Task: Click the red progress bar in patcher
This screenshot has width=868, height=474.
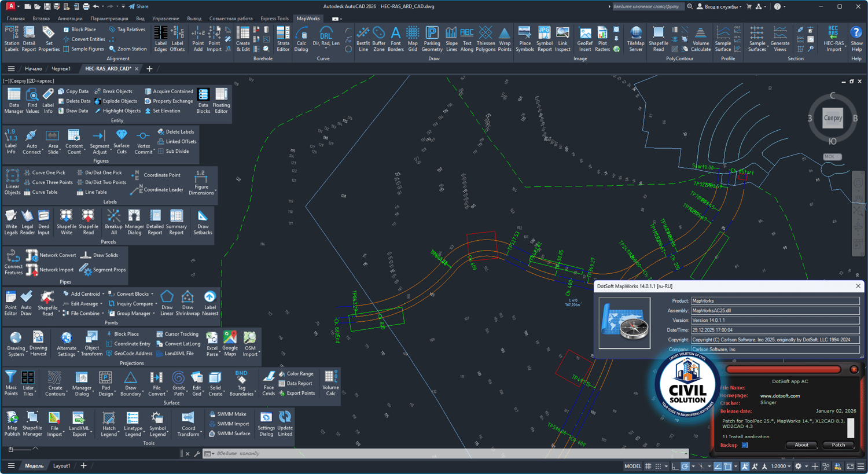Action: [784, 369]
